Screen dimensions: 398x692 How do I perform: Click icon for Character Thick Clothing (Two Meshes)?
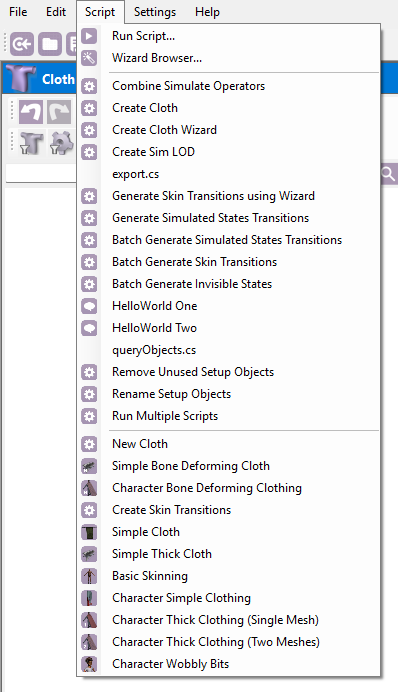pos(89,642)
